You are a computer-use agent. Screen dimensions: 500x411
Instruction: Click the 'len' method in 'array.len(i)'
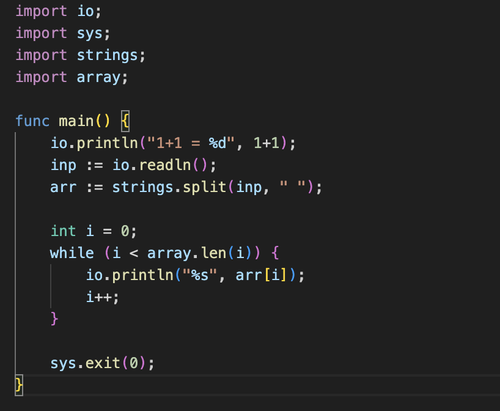(x=214, y=253)
